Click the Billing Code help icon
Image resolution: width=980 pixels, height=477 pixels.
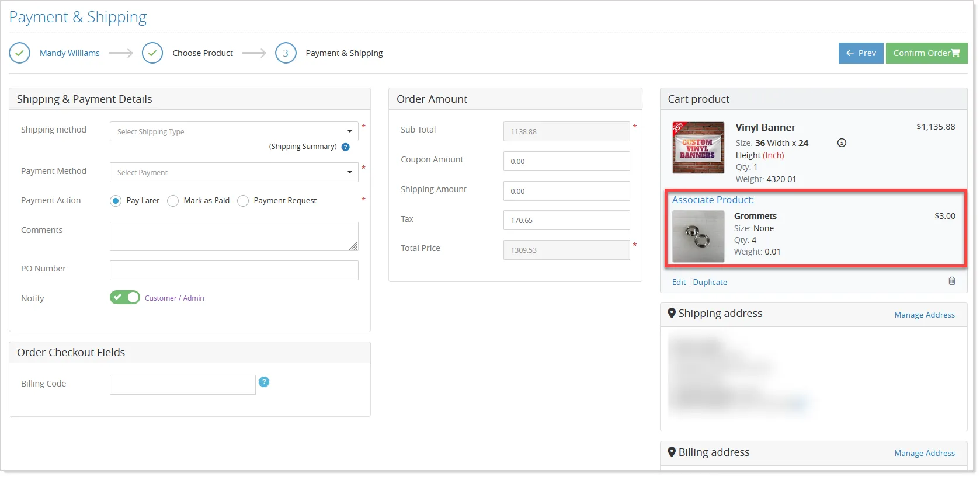(264, 382)
